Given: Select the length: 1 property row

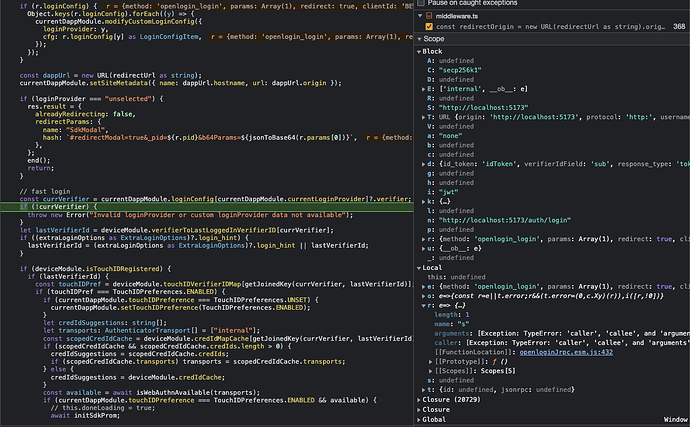Looking at the screenshot, I should click(451, 315).
